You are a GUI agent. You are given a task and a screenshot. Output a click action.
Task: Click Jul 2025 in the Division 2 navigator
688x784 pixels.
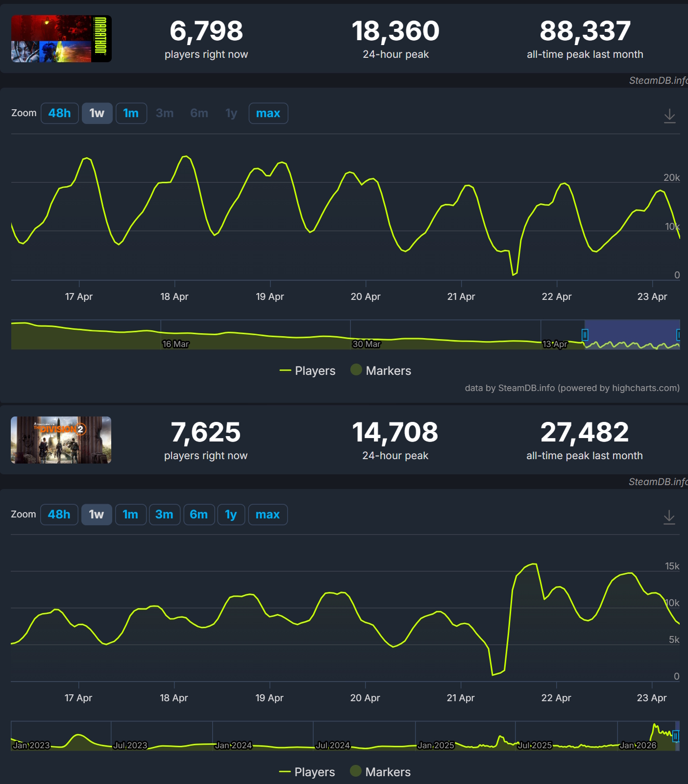[x=535, y=745]
